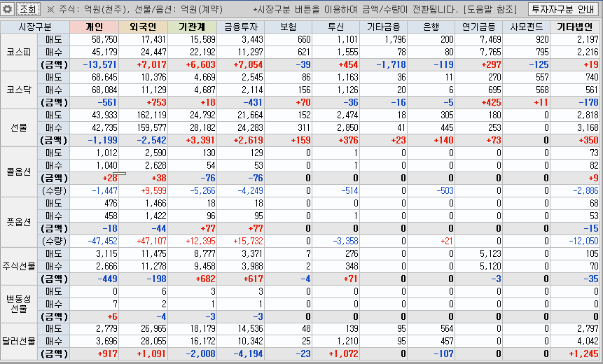Open the 투자자구분 안내 guide button

(x=562, y=9)
